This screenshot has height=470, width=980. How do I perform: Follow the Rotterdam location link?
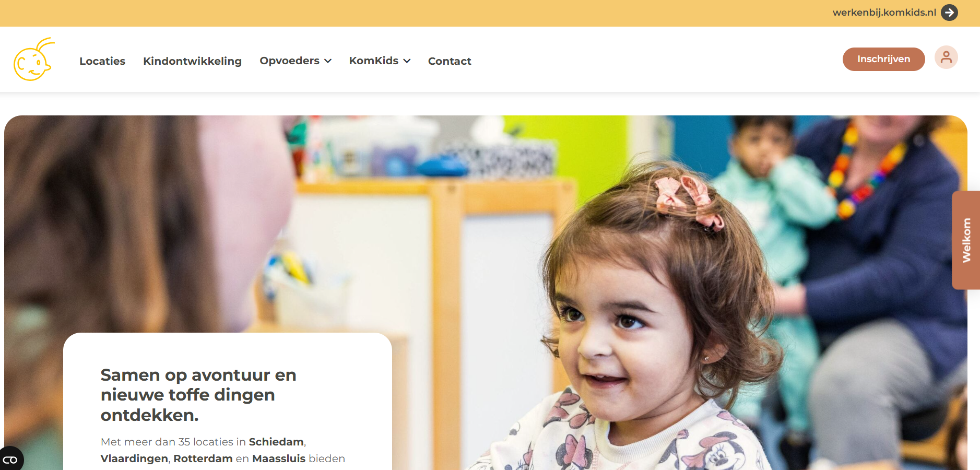(x=203, y=459)
